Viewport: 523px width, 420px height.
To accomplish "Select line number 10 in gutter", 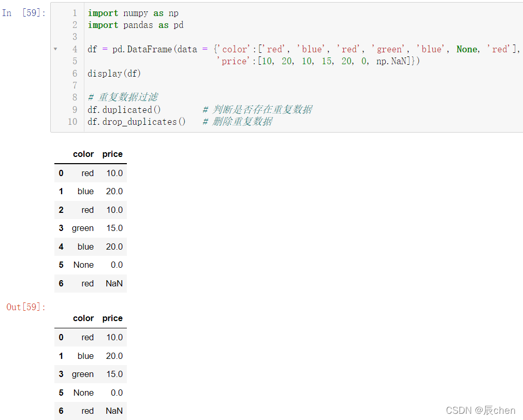I will tap(72, 122).
